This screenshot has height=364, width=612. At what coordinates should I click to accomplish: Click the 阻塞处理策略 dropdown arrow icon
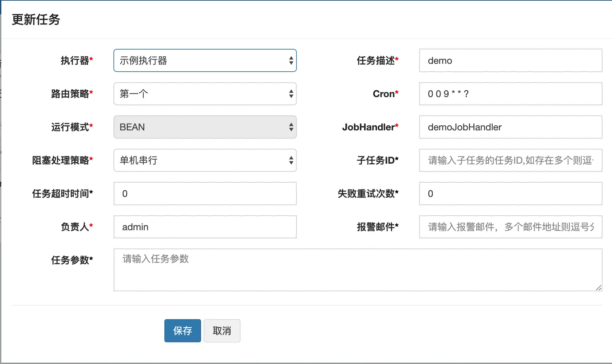291,160
